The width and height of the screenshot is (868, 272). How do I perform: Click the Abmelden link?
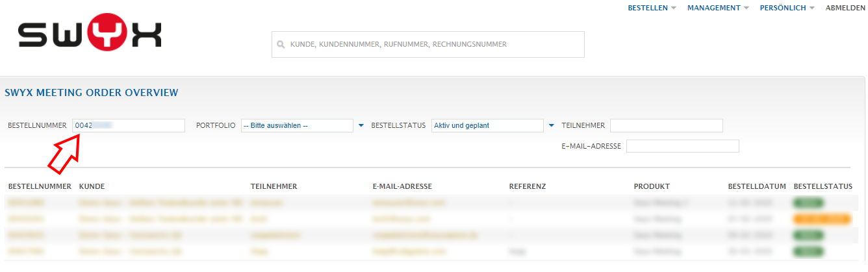(845, 8)
